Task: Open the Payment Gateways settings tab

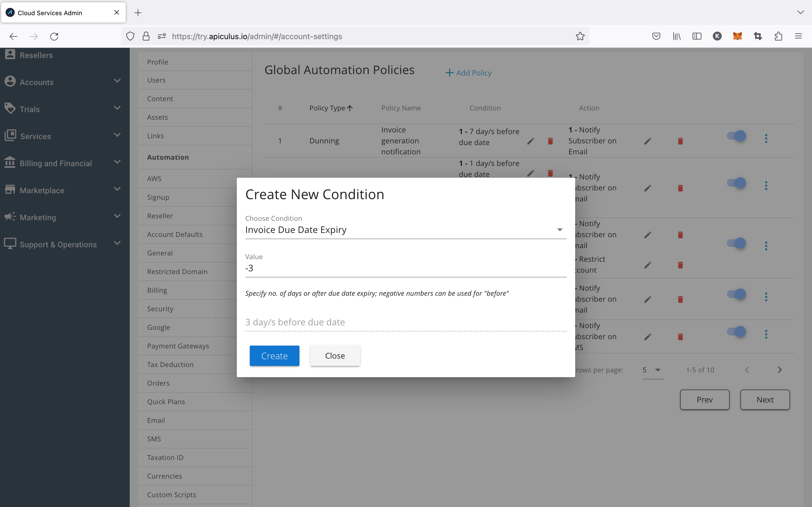Action: tap(178, 346)
